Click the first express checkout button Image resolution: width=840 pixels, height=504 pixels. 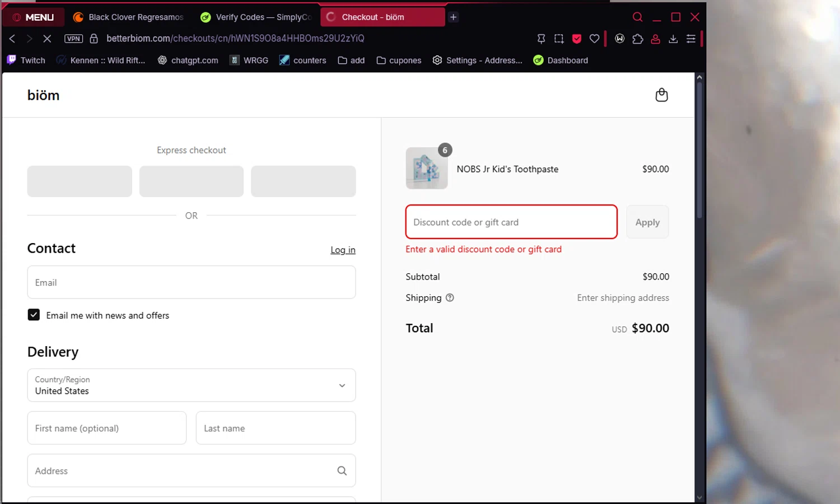[80, 181]
